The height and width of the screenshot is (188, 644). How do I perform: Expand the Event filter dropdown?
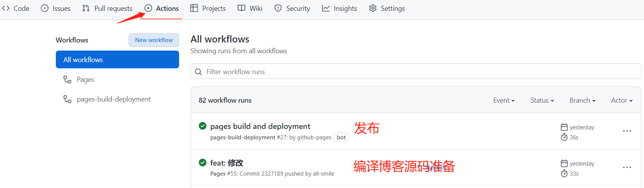pyautogui.click(x=504, y=100)
